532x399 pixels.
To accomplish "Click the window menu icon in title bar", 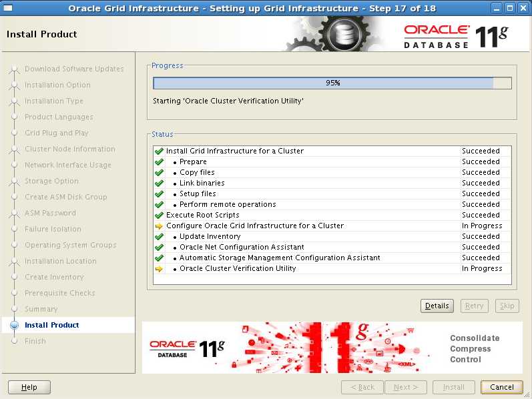I will [8, 8].
